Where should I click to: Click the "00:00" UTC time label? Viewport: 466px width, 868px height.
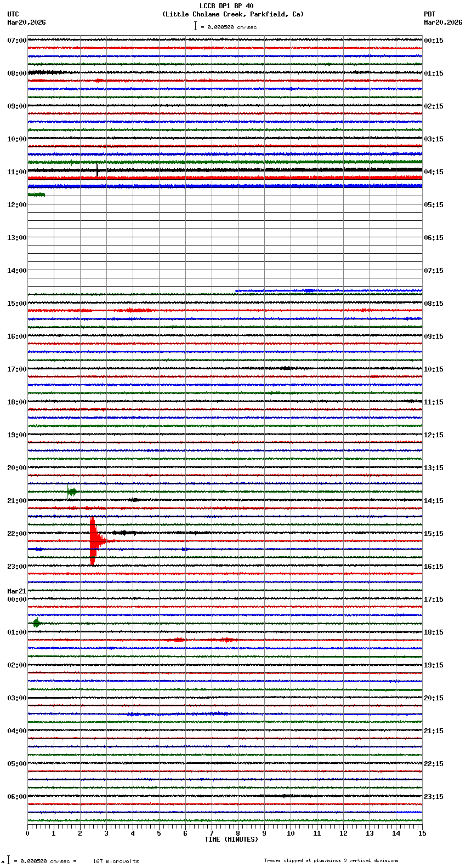tap(17, 599)
